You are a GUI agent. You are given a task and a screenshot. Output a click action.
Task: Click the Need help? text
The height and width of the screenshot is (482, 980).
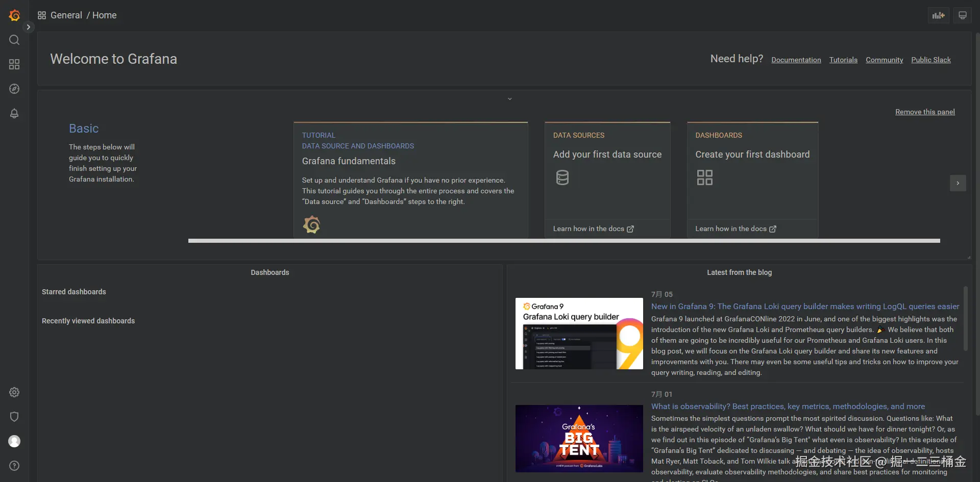(737, 59)
